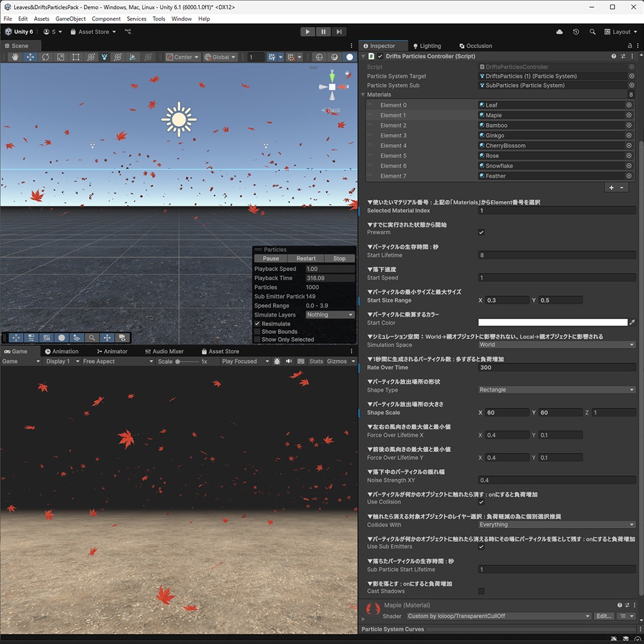Open the Component menu

[106, 19]
